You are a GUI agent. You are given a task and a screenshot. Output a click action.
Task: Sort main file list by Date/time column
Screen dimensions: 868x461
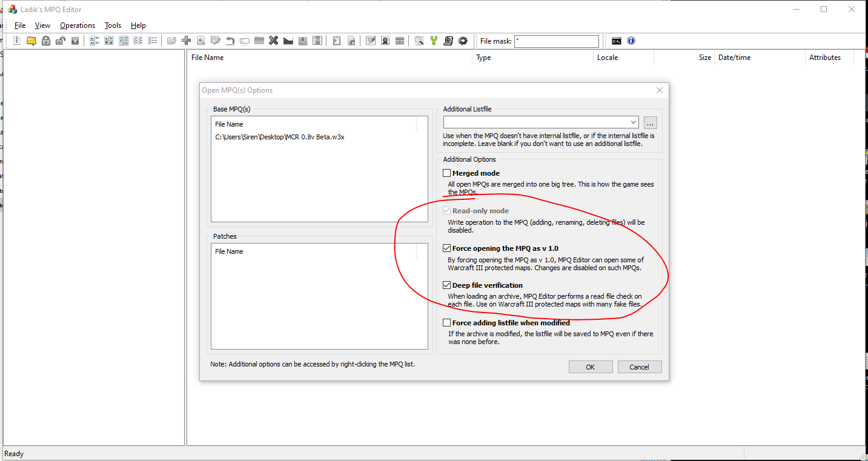(x=760, y=58)
